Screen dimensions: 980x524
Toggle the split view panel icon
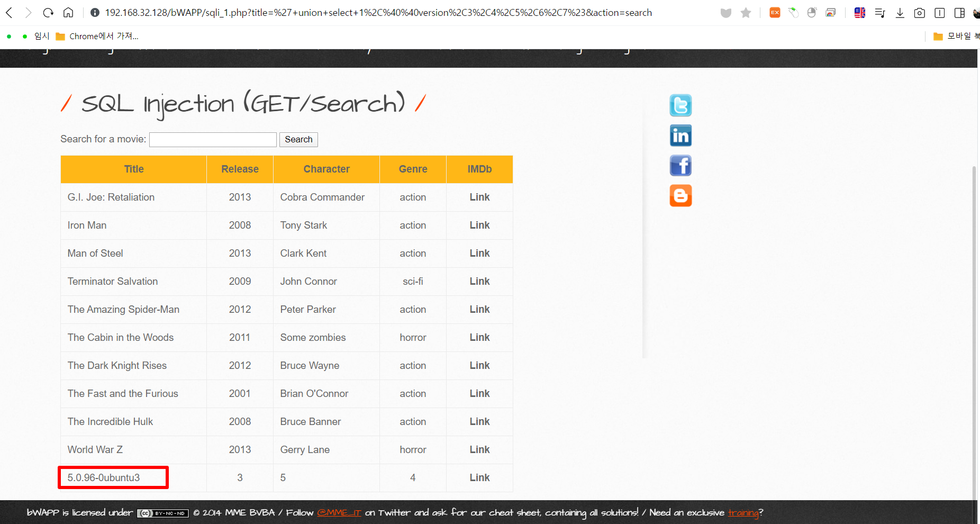click(x=940, y=13)
